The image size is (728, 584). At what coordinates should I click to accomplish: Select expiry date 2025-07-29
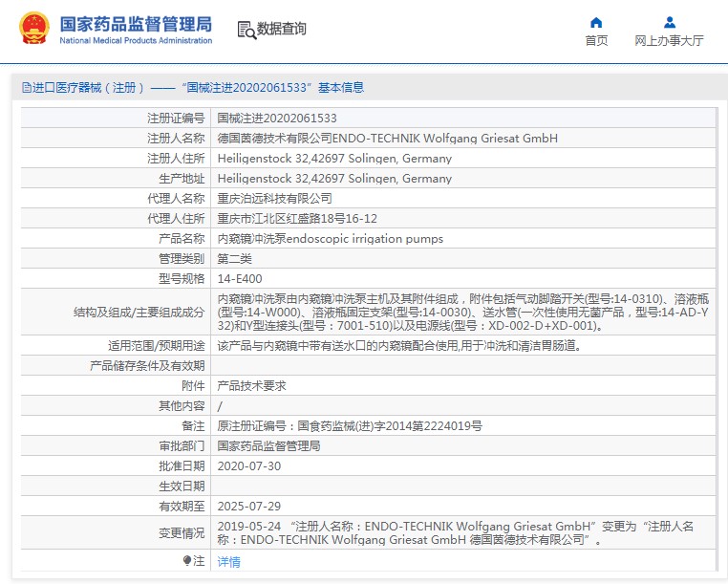point(249,506)
